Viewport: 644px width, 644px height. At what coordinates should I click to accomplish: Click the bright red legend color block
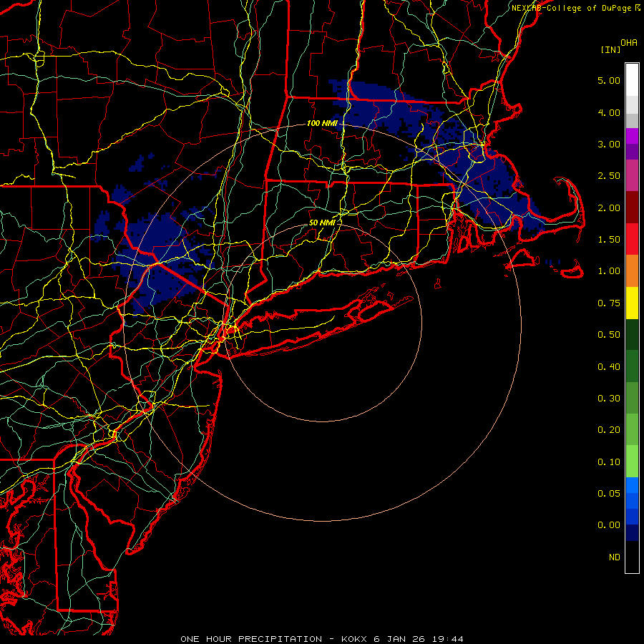[x=632, y=239]
